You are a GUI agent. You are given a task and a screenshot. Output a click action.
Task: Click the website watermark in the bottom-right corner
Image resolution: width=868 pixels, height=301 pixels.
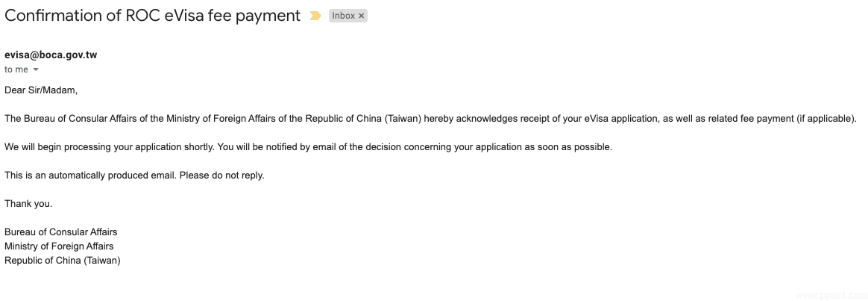[x=833, y=294]
